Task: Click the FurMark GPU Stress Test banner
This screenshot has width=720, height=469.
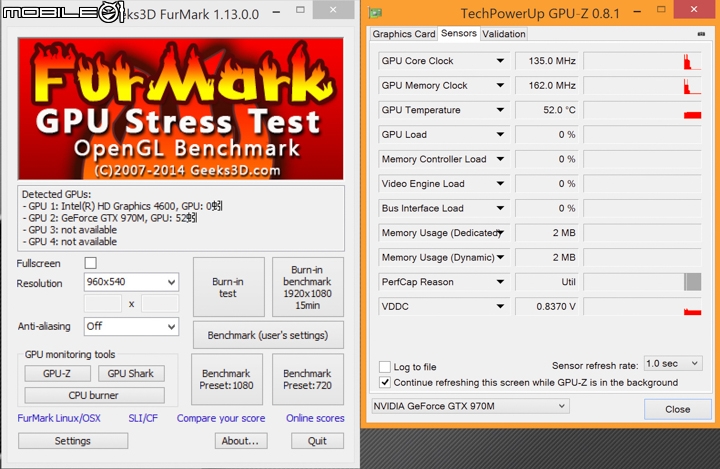Action: point(180,109)
